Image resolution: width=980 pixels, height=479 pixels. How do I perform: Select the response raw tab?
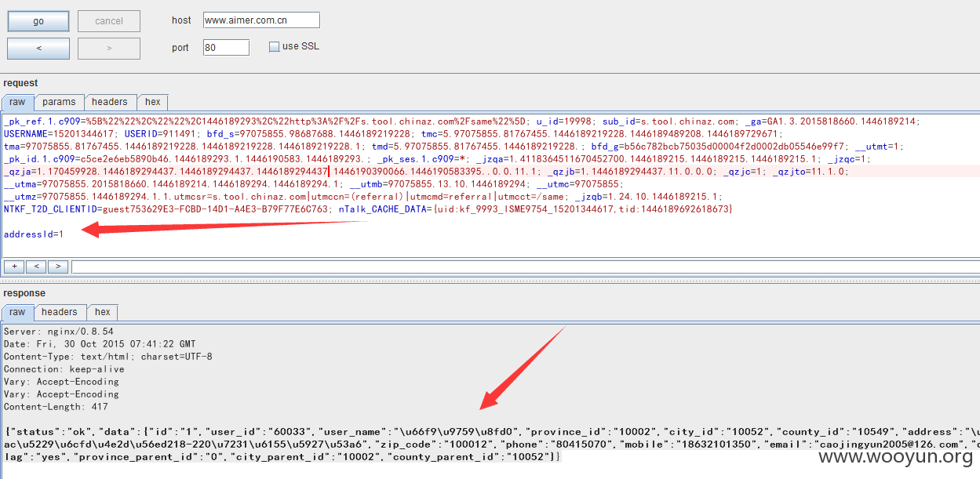coord(17,312)
